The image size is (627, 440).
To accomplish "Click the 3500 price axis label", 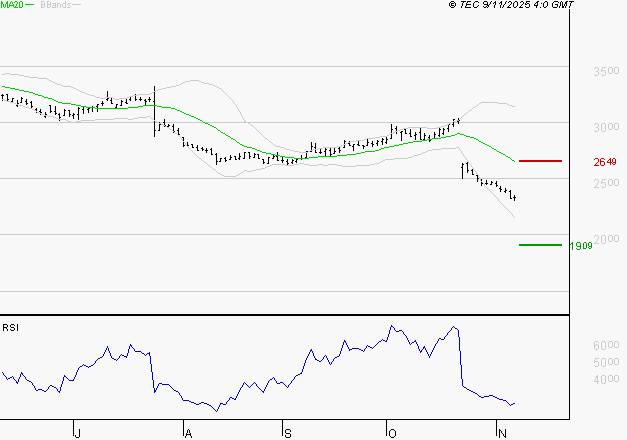I will [x=606, y=71].
